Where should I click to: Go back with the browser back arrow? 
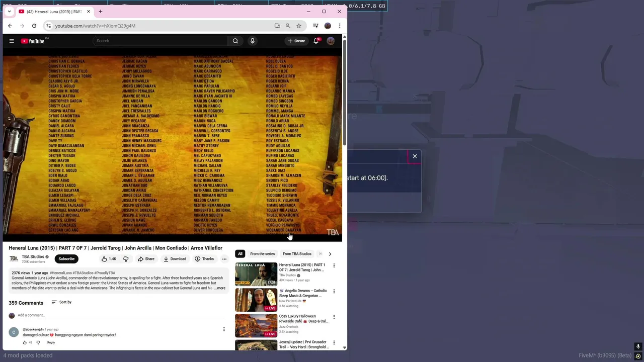pyautogui.click(x=10, y=26)
